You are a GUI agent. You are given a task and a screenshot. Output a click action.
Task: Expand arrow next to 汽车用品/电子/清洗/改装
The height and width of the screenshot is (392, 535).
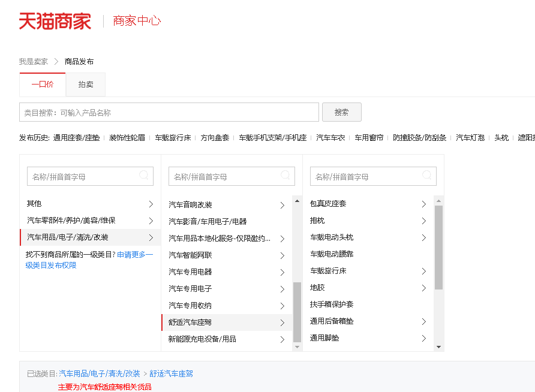[x=151, y=237]
